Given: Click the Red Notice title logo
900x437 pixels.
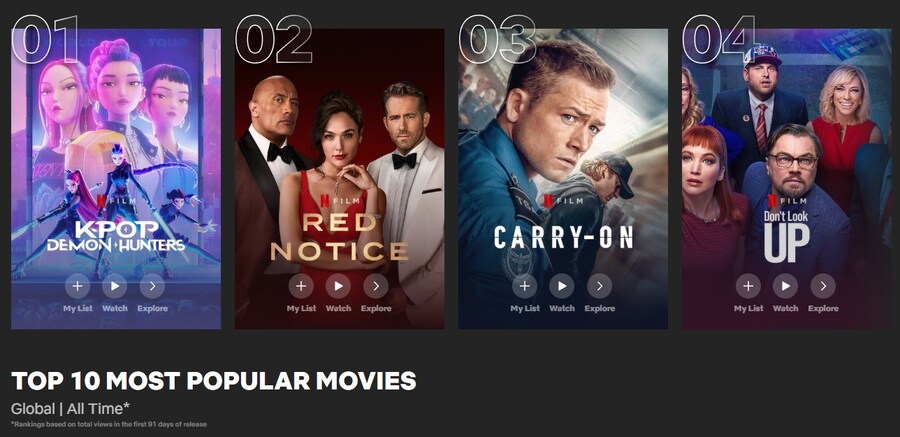Looking at the screenshot, I should click(x=339, y=236).
